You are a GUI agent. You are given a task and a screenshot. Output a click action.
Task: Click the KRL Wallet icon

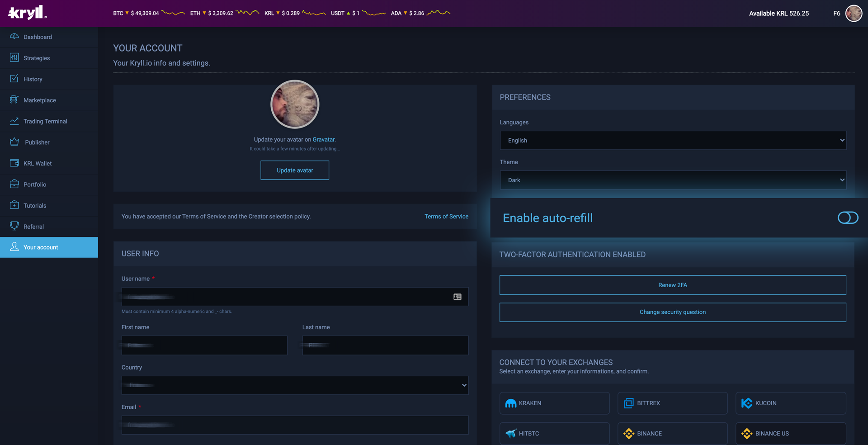coord(14,163)
